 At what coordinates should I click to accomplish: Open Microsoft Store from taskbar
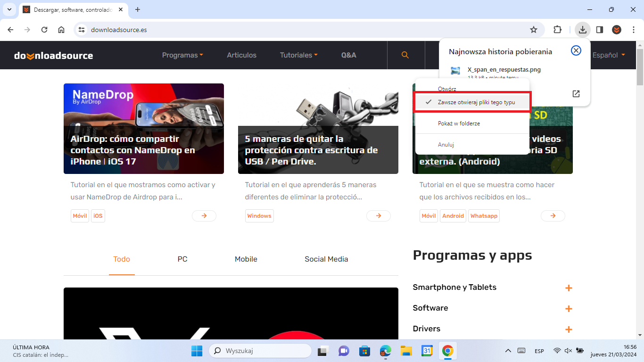[x=364, y=351]
